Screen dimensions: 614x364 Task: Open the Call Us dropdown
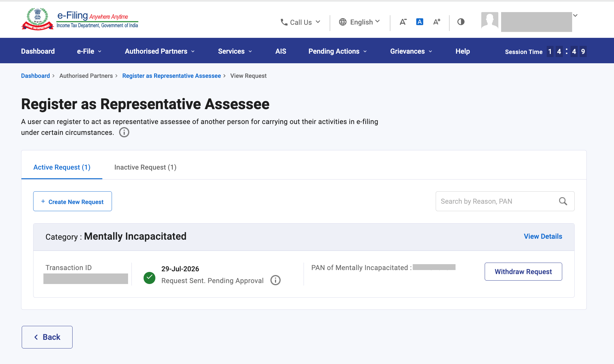click(x=300, y=22)
